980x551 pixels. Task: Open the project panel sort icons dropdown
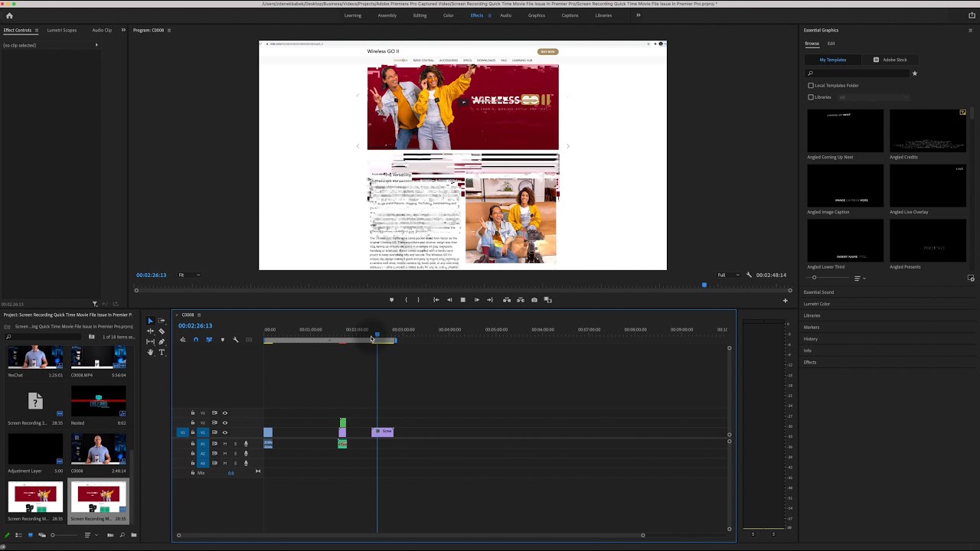coord(90,535)
